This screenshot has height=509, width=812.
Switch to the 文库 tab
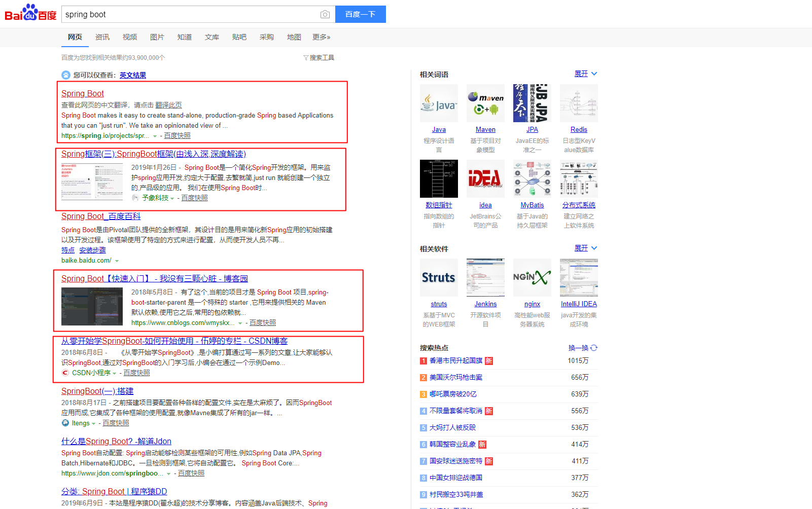tap(212, 37)
